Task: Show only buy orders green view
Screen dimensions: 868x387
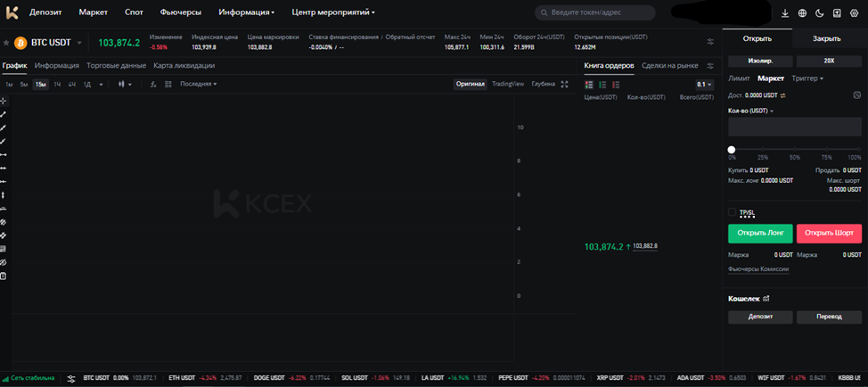Action: (602, 85)
